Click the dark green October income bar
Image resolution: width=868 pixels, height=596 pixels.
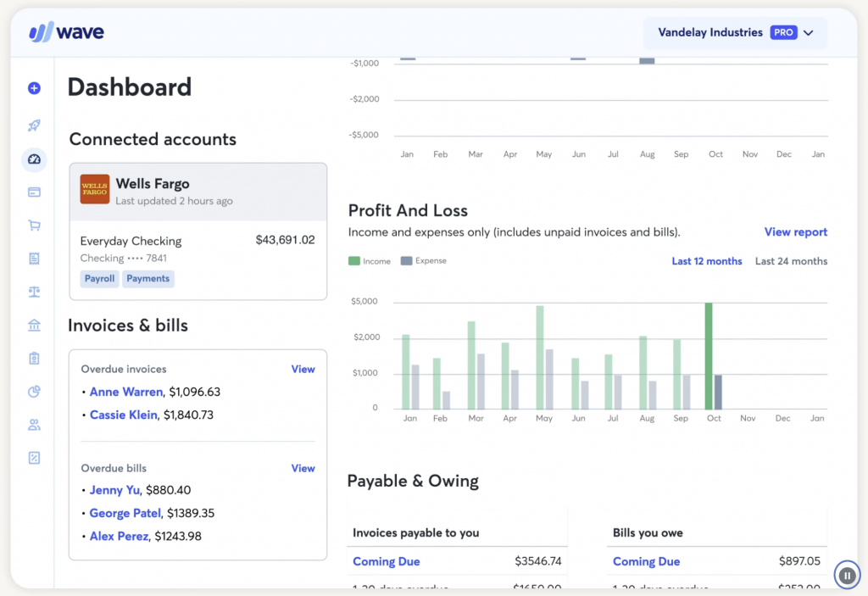[x=709, y=356]
